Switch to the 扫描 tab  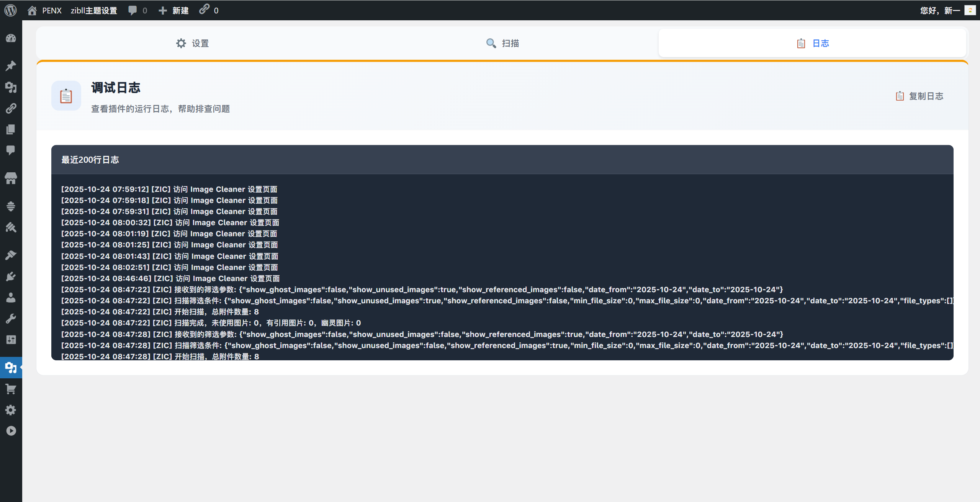coord(502,43)
